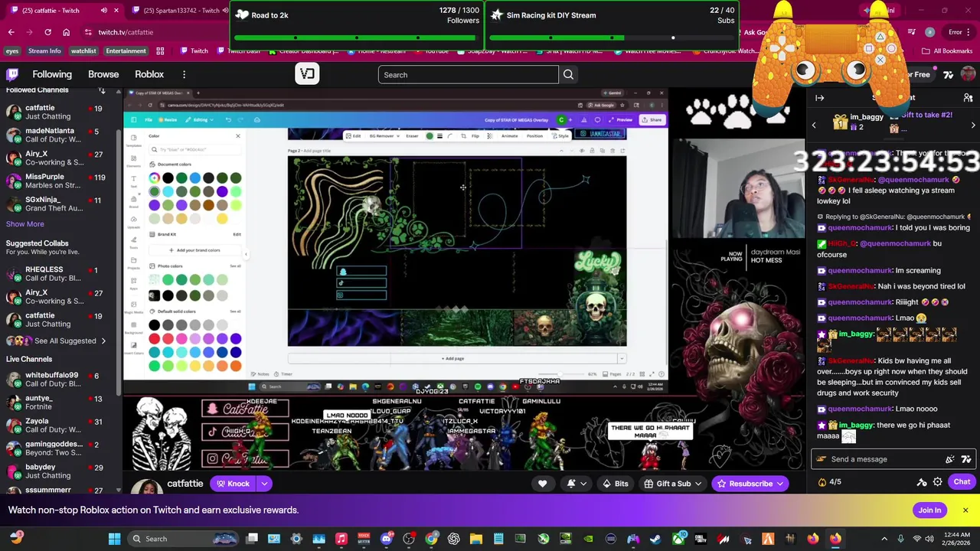Open Steam from the taskbar

(x=655, y=539)
